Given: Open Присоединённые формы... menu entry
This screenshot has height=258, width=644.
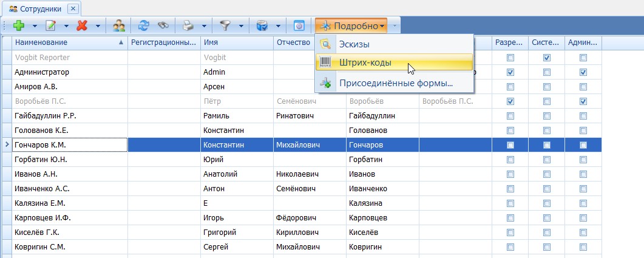Looking at the screenshot, I should [x=395, y=83].
